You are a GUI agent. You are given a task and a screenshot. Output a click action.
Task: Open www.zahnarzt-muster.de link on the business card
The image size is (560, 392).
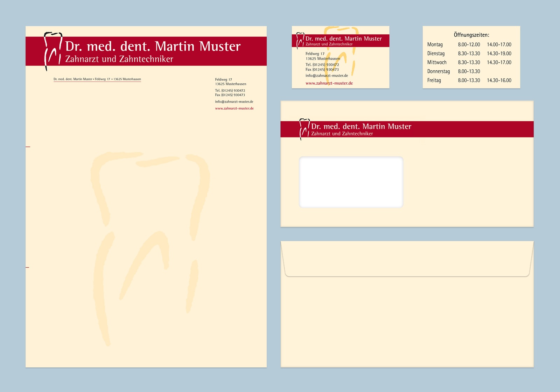pos(329,83)
